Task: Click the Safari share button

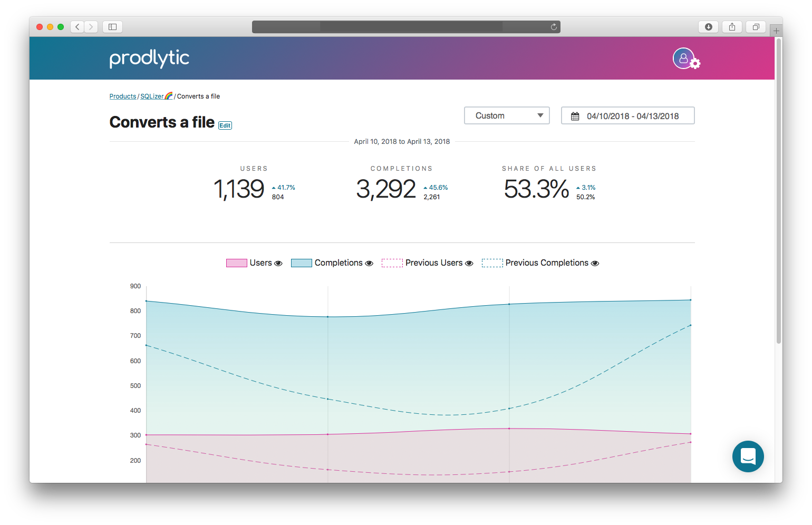Action: [x=732, y=27]
